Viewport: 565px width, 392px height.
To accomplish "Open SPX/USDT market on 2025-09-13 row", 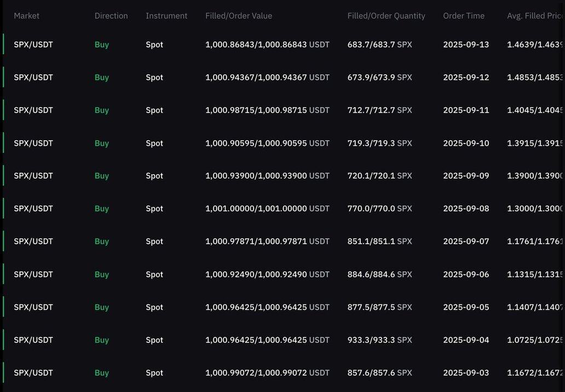I will (x=33, y=45).
